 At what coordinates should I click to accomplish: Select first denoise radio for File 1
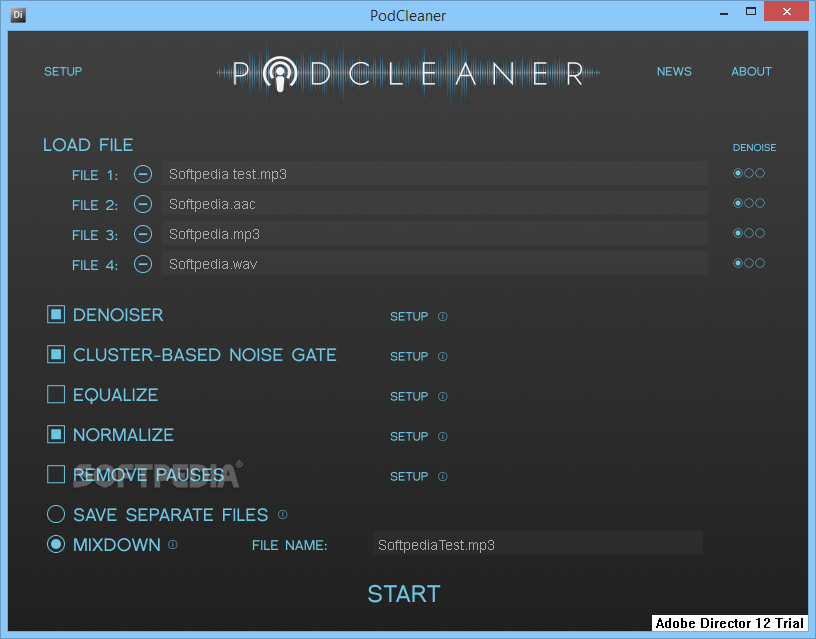click(x=737, y=173)
